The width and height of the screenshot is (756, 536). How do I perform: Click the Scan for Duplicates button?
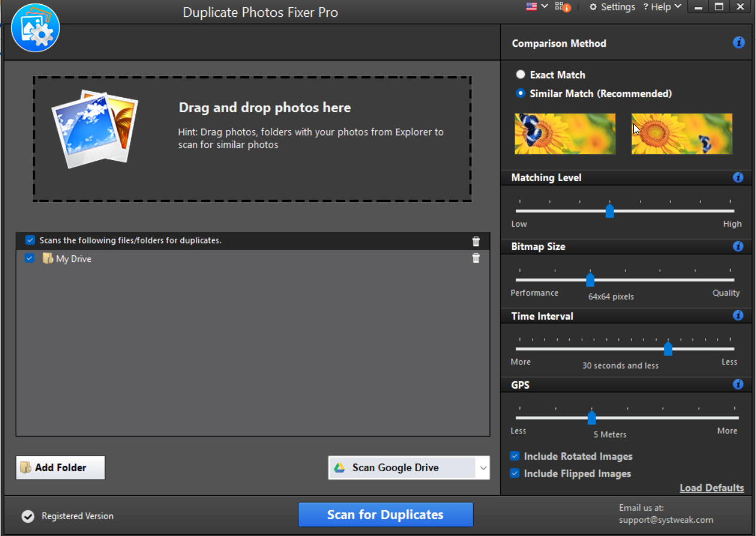coord(385,514)
